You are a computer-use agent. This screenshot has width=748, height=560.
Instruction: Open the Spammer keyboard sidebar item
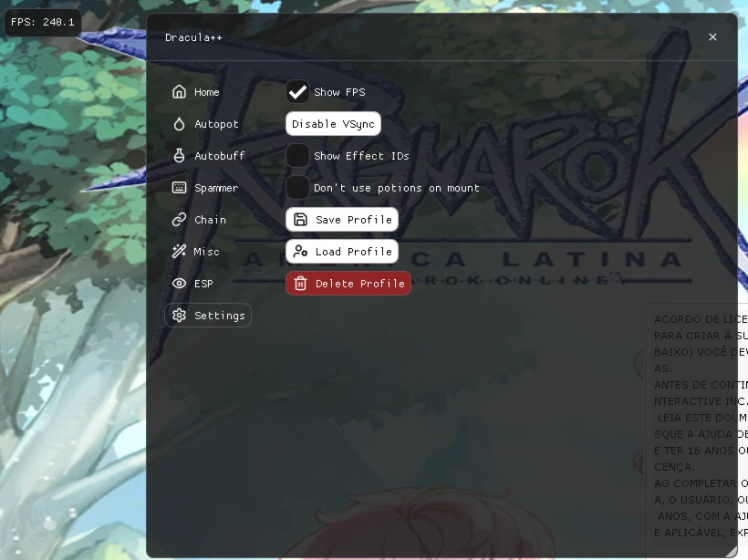[x=205, y=188]
